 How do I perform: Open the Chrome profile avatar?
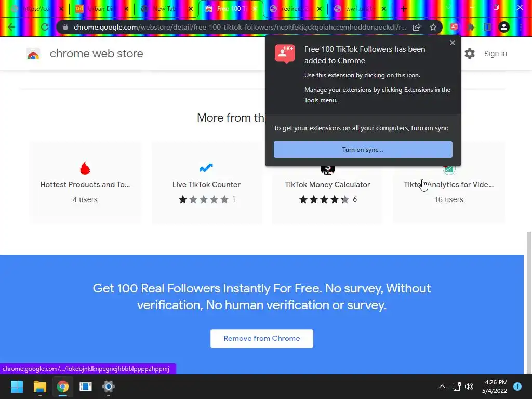click(x=504, y=27)
